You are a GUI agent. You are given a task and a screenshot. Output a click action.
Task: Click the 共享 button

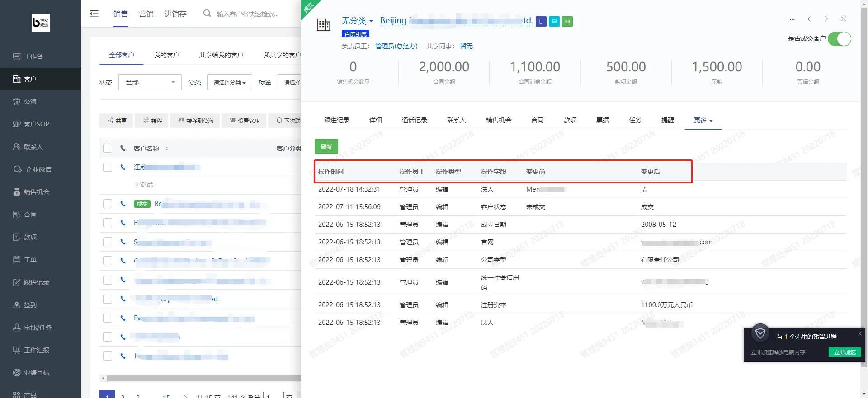point(117,121)
